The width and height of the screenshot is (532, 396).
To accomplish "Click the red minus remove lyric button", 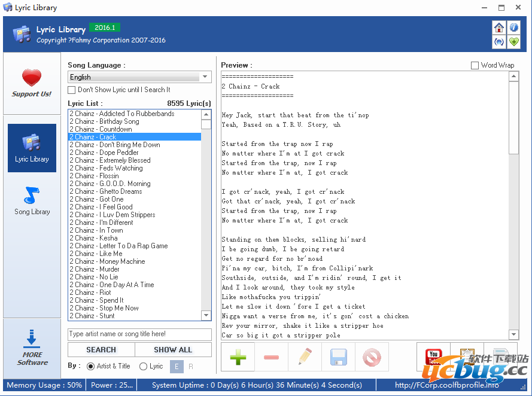I will tap(271, 357).
